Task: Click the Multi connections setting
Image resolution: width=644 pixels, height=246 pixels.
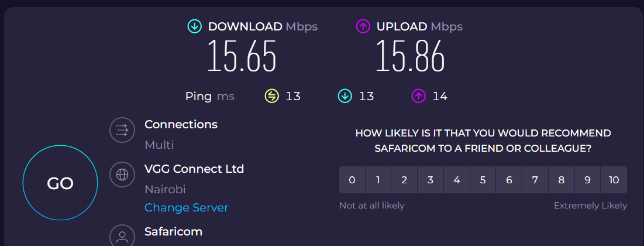Action: (159, 145)
